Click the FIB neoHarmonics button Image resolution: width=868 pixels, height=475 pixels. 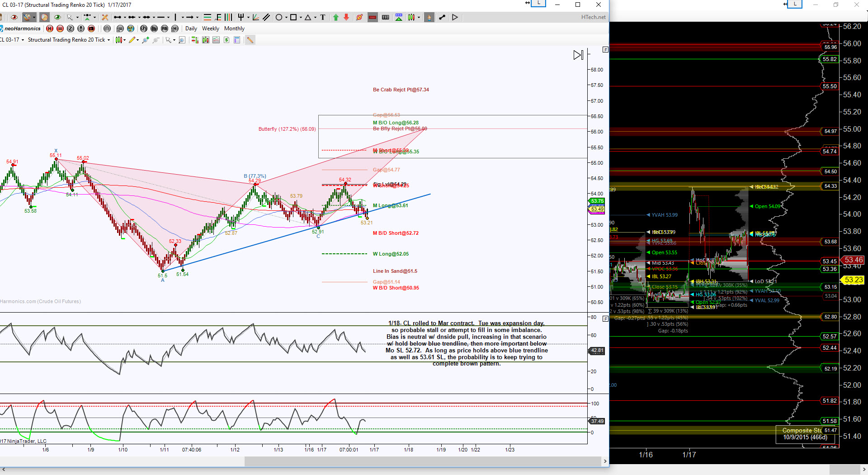pos(164,28)
